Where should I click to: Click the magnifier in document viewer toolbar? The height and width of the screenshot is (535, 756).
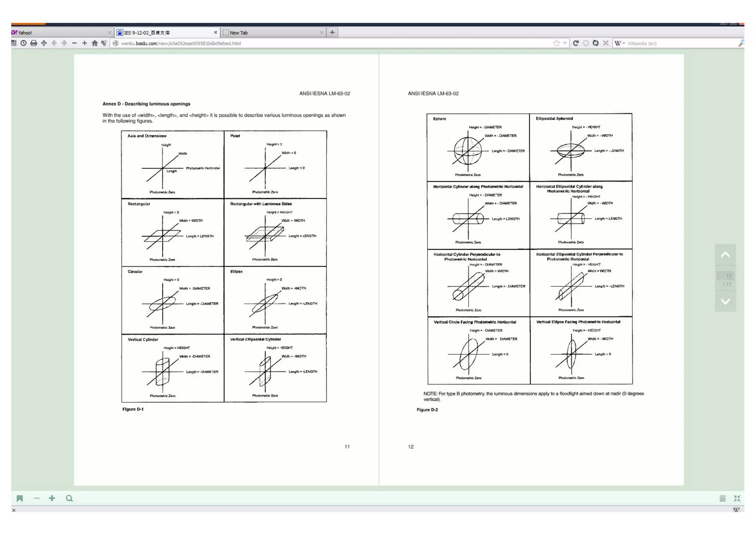point(69,498)
